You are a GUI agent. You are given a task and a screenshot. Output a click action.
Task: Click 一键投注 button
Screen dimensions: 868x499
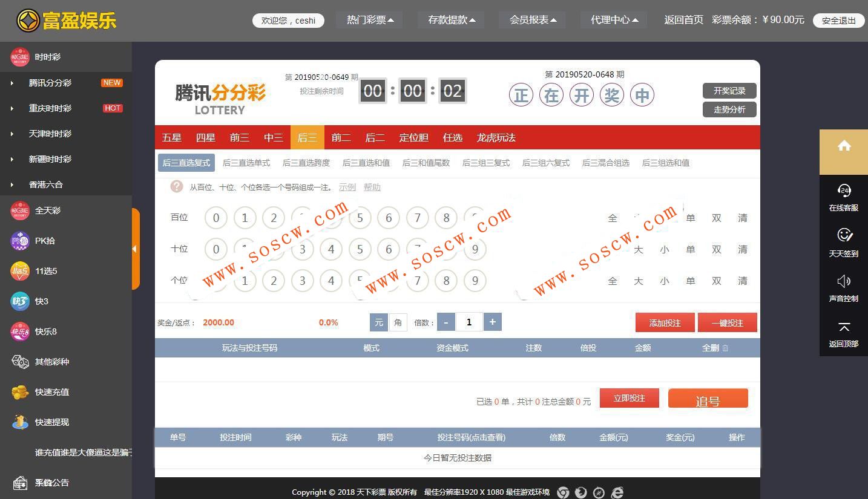coord(728,322)
